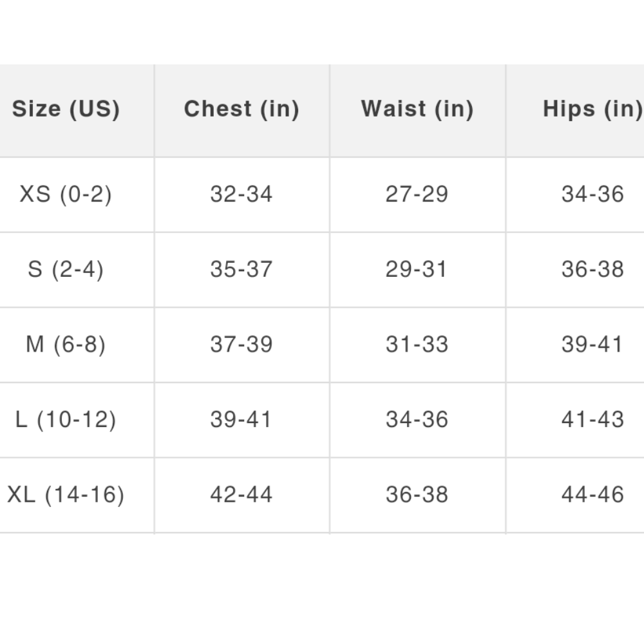Click the S hips value 36-38

pyautogui.click(x=592, y=269)
